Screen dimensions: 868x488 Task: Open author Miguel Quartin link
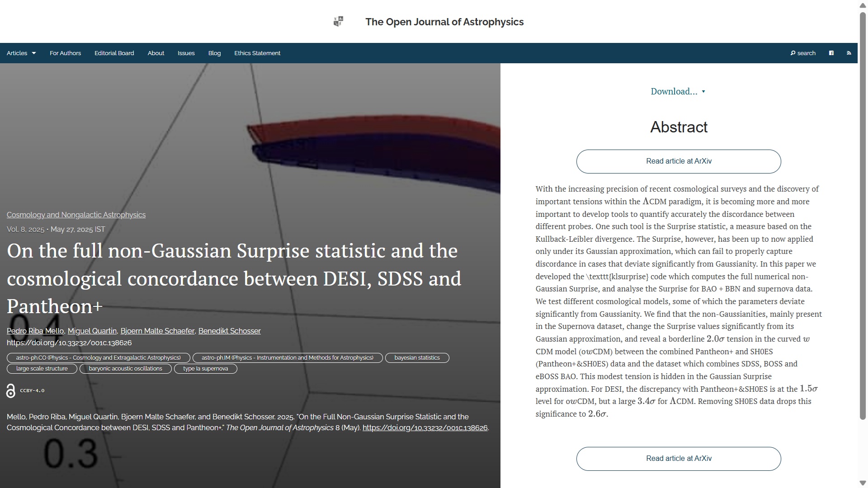click(x=92, y=331)
